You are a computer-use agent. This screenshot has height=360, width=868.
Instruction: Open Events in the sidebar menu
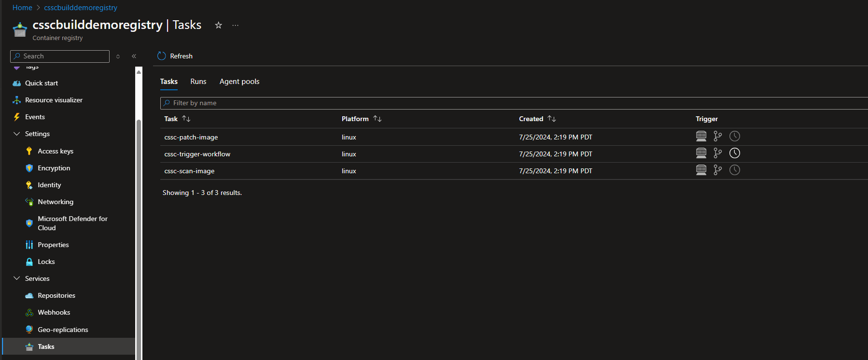pyautogui.click(x=35, y=117)
